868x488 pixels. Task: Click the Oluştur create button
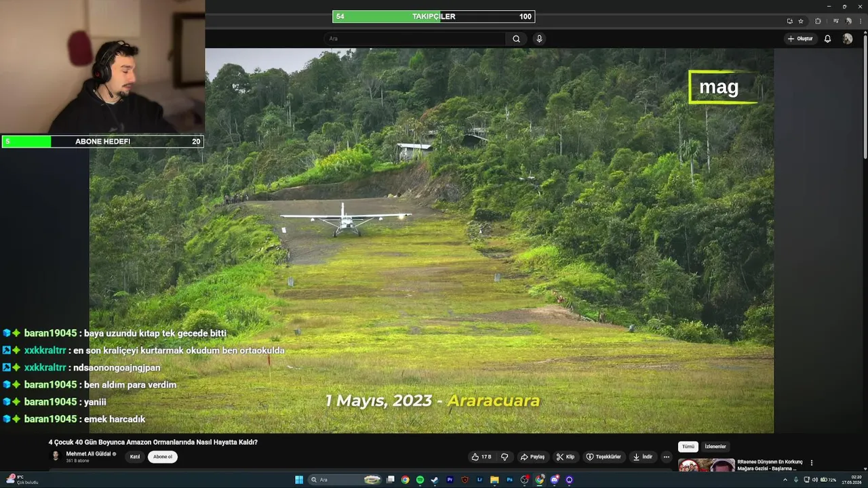pos(800,39)
